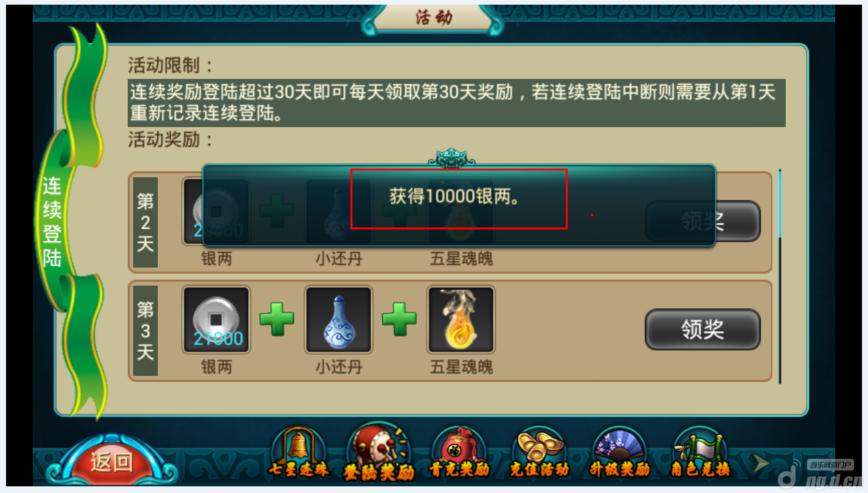Open the 充值活动 gold ingot icon
868x493 pixels.
tap(539, 453)
